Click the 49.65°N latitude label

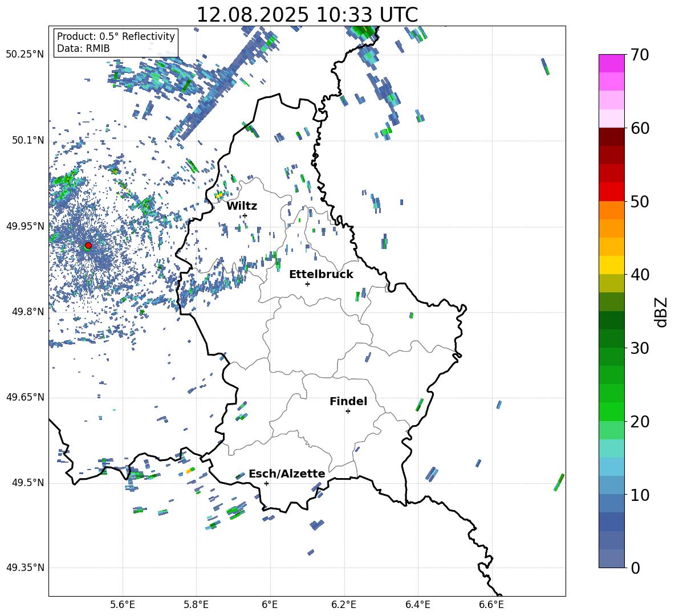pyautogui.click(x=25, y=397)
